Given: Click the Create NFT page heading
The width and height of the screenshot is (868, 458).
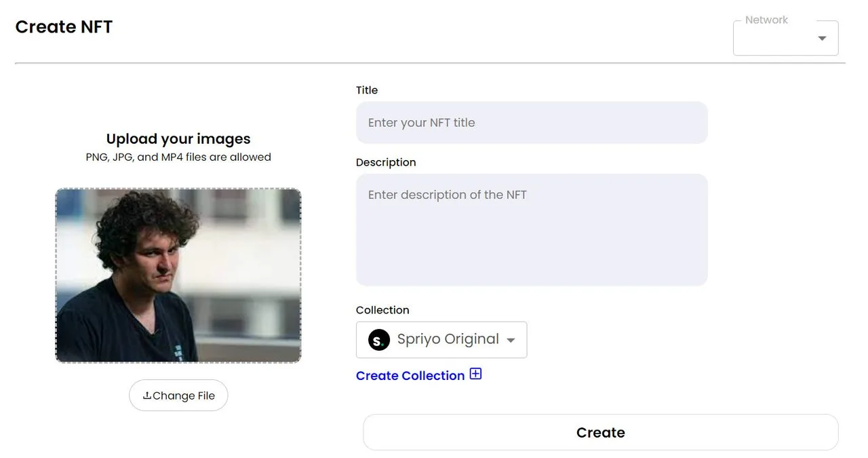Looking at the screenshot, I should (x=64, y=26).
